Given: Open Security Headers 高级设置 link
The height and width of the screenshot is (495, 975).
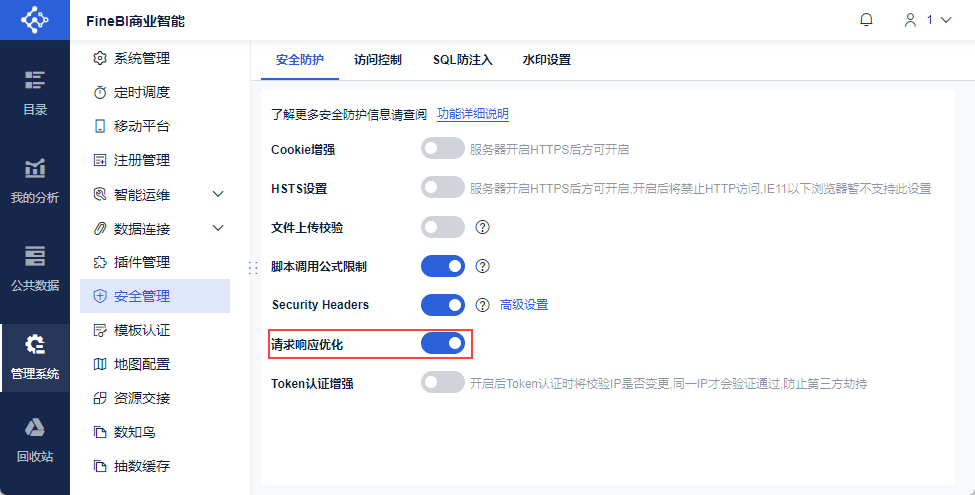Looking at the screenshot, I should (524, 304).
